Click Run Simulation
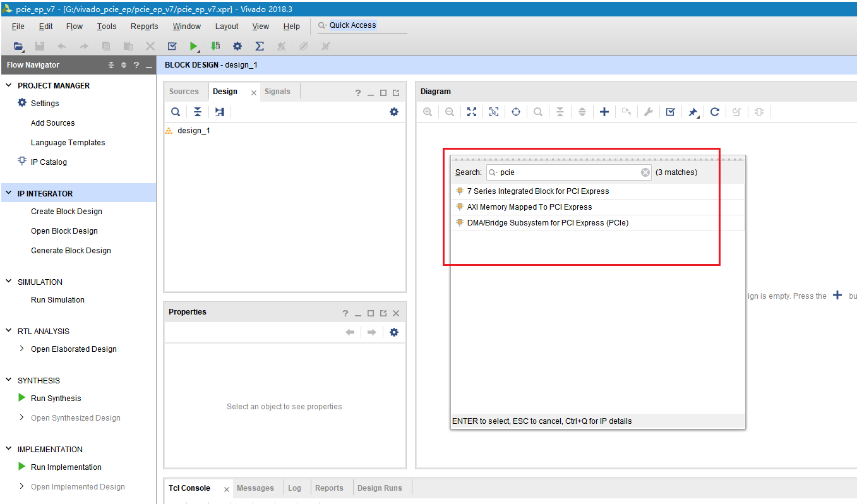This screenshot has width=857, height=504. pyautogui.click(x=57, y=300)
